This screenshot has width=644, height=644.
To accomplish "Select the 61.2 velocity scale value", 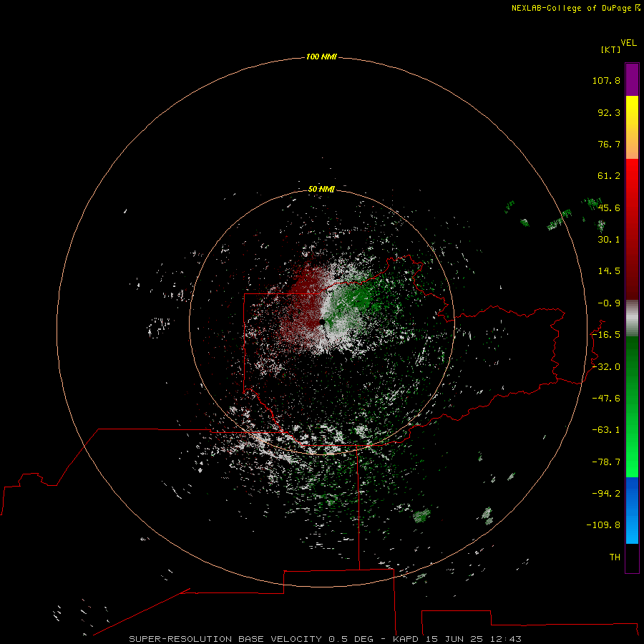I will tap(609, 176).
